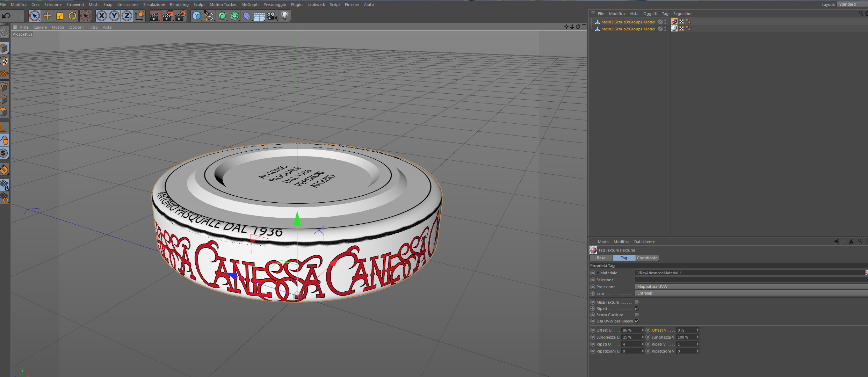Click the Materiale field showing VRayAdvancedMaterial.1
This screenshot has width=868, height=377.
click(750, 273)
